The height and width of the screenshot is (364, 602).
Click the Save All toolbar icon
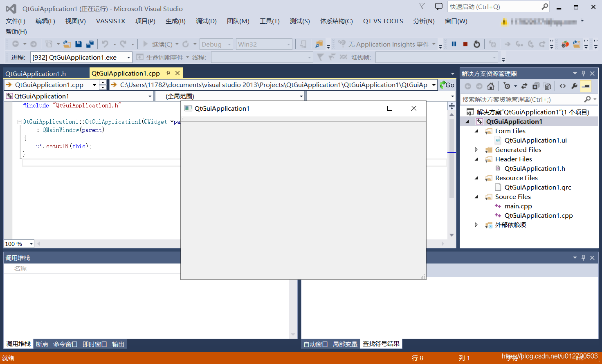point(90,44)
